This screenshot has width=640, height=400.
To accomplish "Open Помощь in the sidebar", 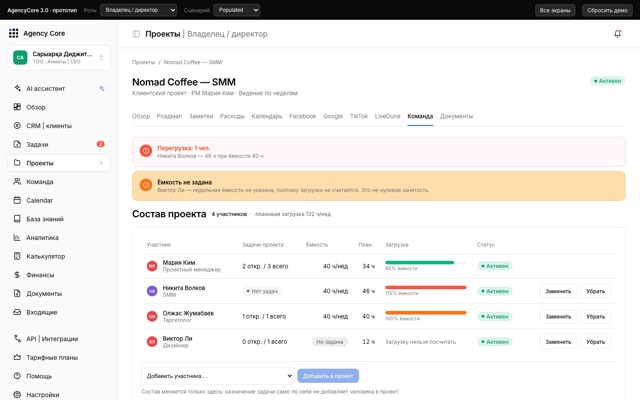I will click(59, 376).
